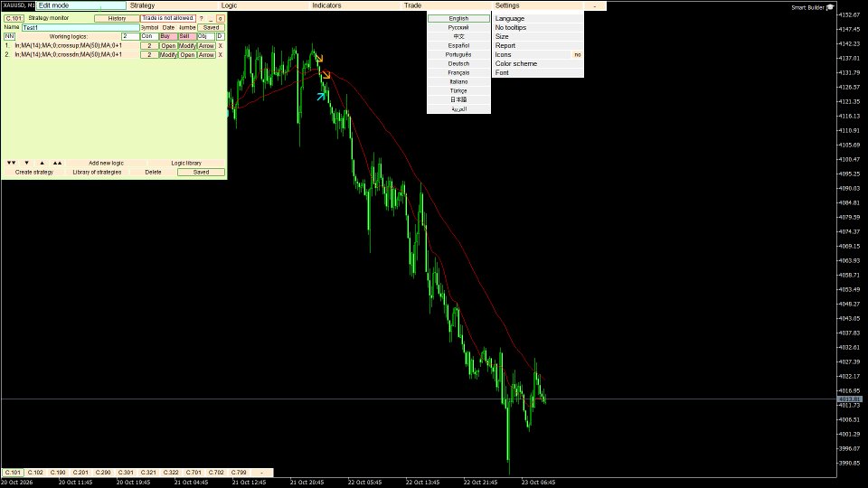Click the Smart Builder graduation cap icon
The height and width of the screenshot is (488, 868).
click(830, 7)
